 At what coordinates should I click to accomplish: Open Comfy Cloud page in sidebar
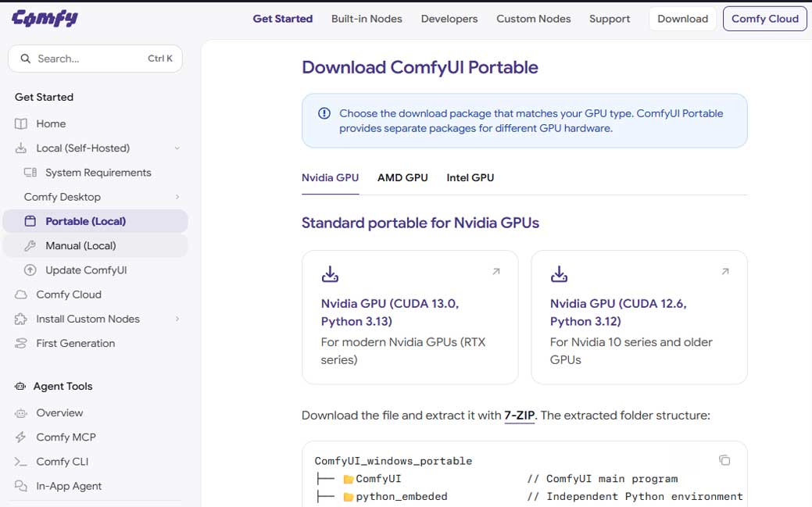pos(69,295)
